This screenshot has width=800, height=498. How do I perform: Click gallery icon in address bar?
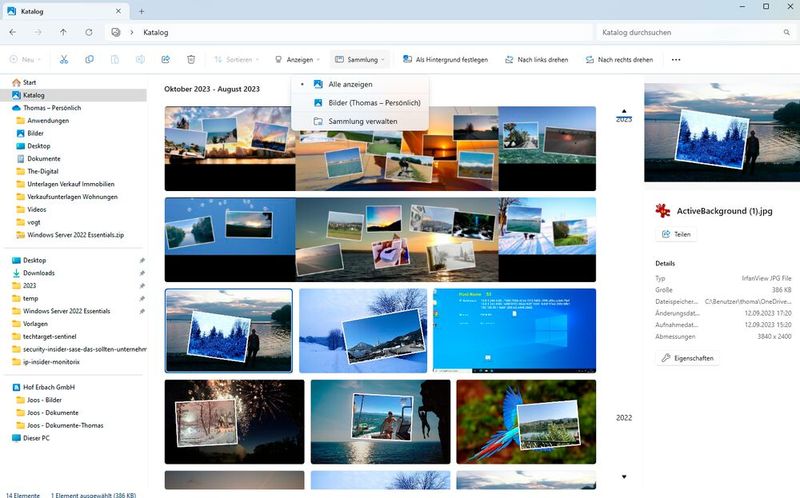(116, 32)
